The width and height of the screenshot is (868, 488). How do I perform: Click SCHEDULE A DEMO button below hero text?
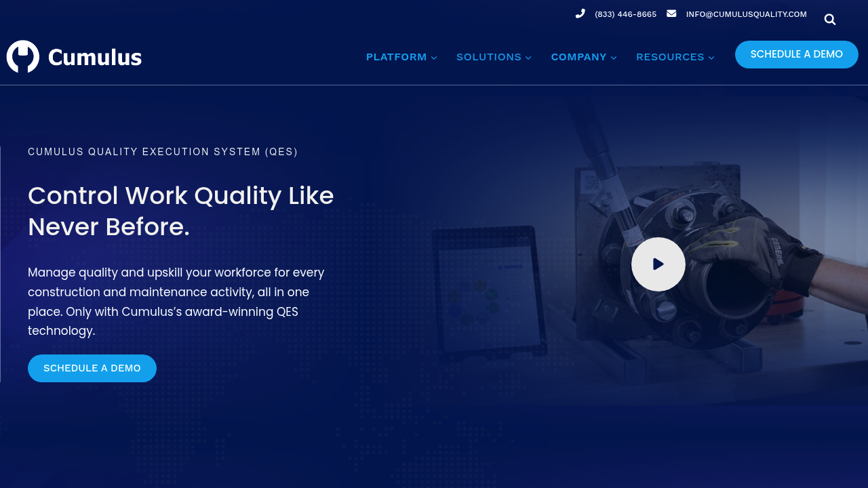click(92, 368)
